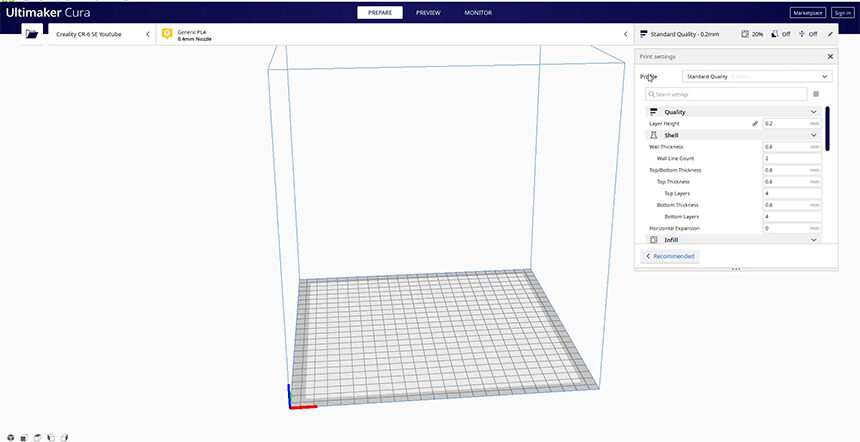Click the Generic PLA material icon

pos(167,34)
